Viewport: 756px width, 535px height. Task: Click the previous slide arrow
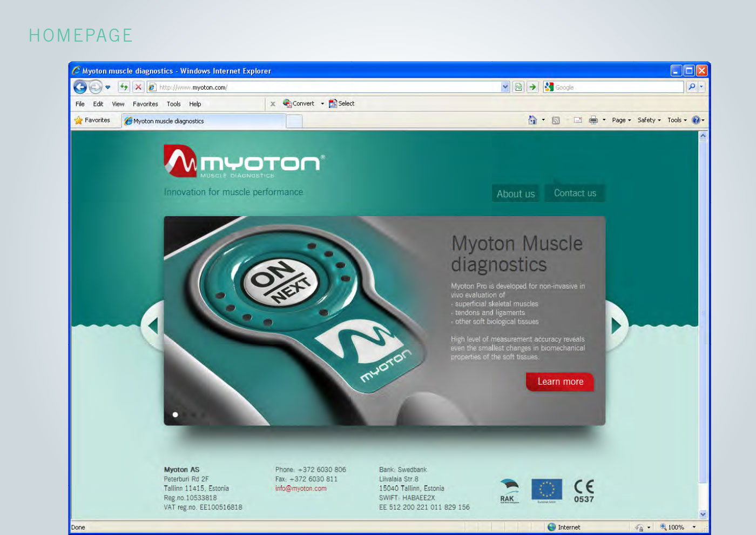pyautogui.click(x=153, y=326)
